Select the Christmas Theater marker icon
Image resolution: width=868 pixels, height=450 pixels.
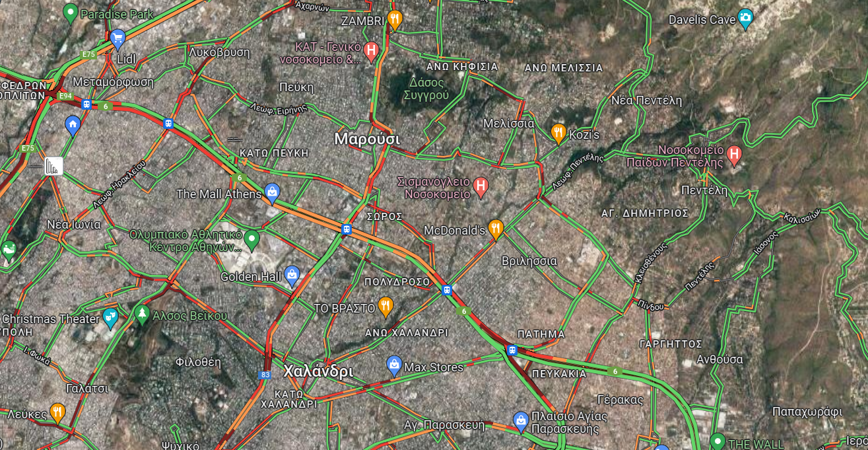click(x=110, y=318)
